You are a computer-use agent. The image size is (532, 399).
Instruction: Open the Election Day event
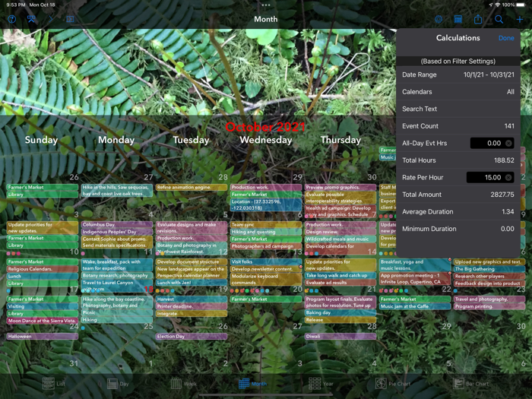192,336
